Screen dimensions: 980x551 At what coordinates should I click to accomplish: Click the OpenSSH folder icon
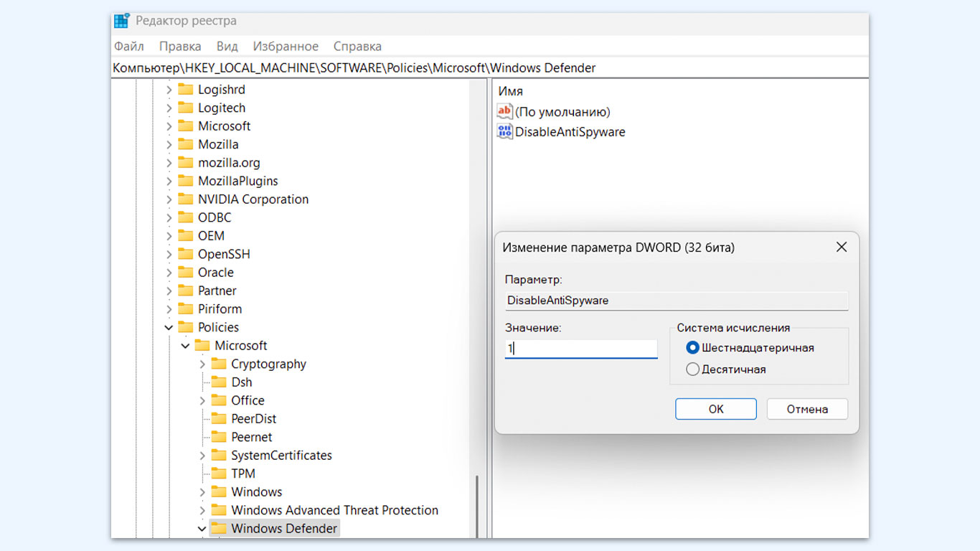[186, 254]
